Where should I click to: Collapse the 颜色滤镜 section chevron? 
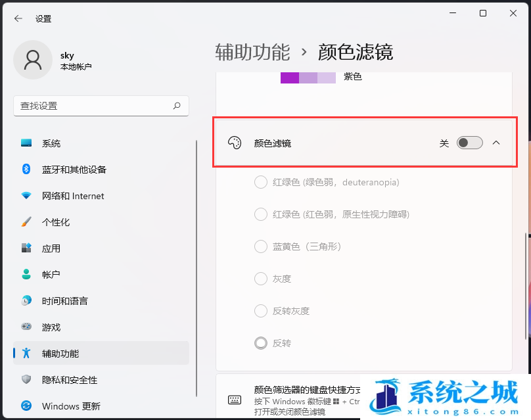tap(497, 142)
